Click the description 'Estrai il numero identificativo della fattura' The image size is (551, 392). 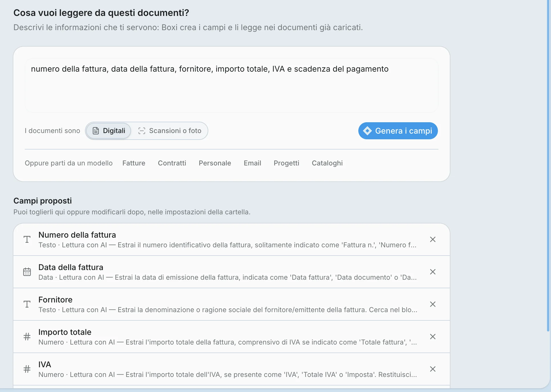coord(185,245)
